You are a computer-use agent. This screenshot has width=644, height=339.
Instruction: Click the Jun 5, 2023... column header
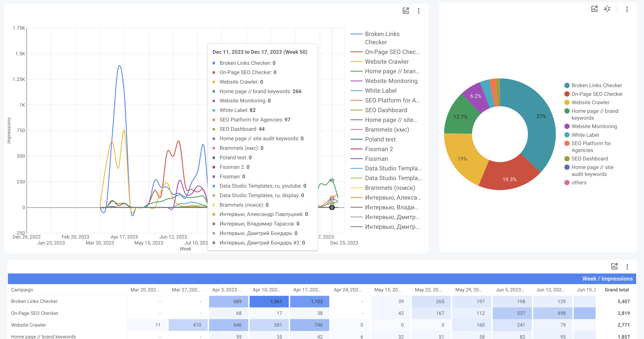click(x=510, y=290)
